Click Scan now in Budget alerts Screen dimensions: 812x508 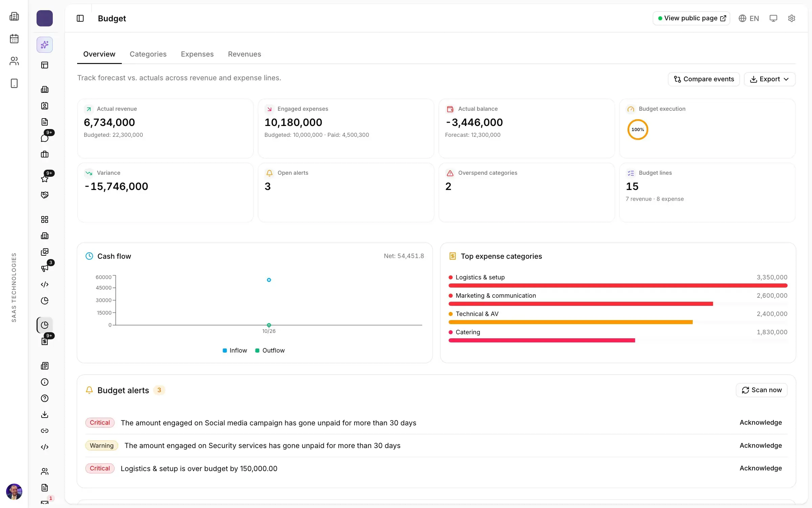(x=762, y=390)
